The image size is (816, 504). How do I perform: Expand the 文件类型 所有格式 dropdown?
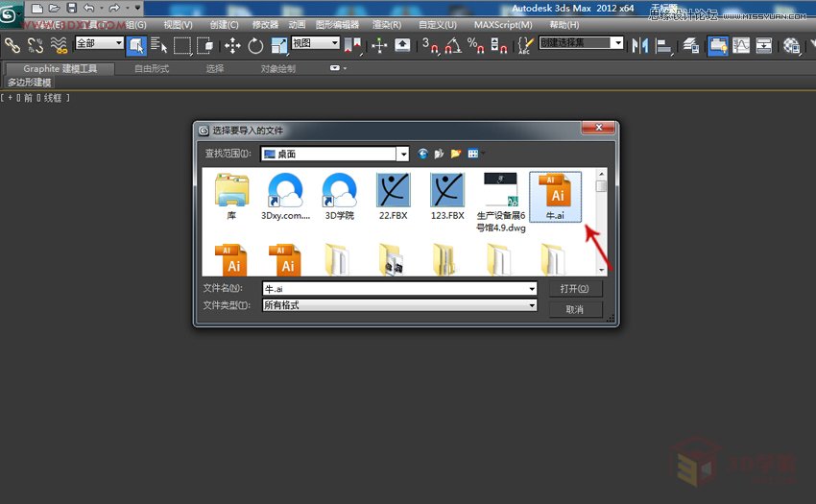[532, 305]
